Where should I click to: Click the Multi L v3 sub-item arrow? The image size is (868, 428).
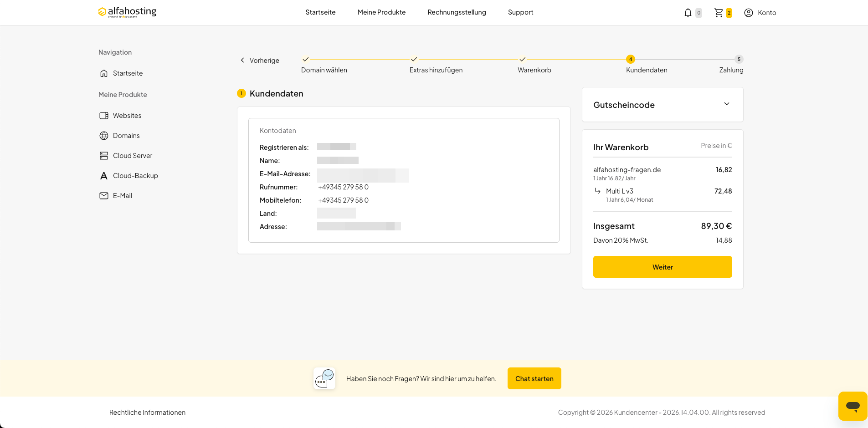pos(597,191)
